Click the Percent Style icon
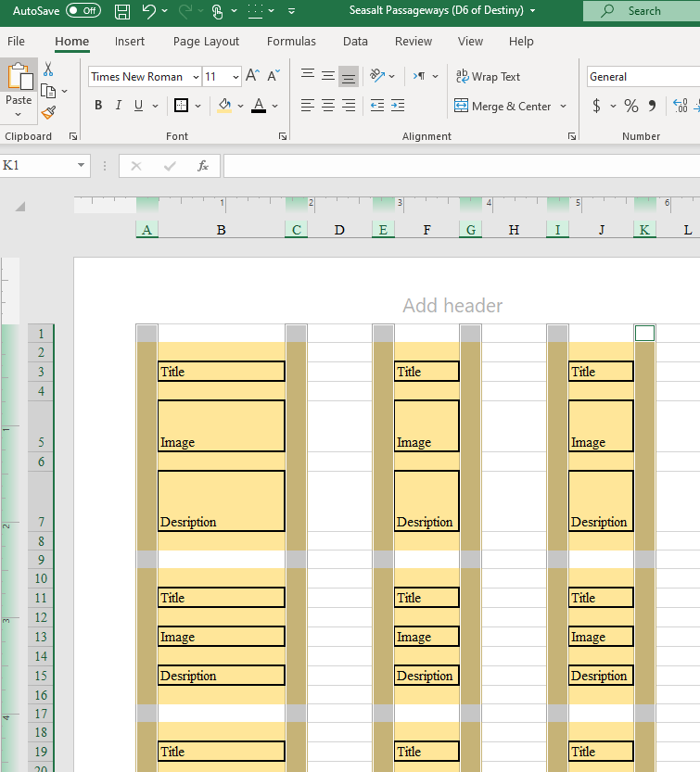Screen dimensions: 700x772 630,106
